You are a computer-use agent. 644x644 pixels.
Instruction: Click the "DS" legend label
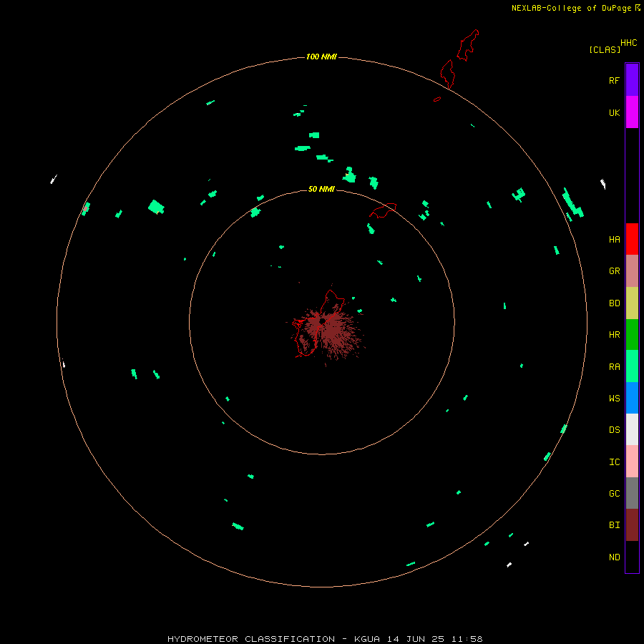614,429
